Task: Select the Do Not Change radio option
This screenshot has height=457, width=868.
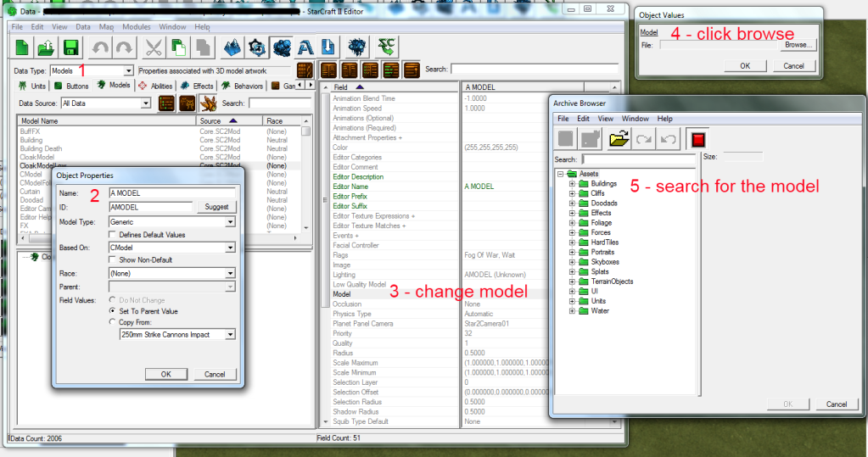Action: 112,300
